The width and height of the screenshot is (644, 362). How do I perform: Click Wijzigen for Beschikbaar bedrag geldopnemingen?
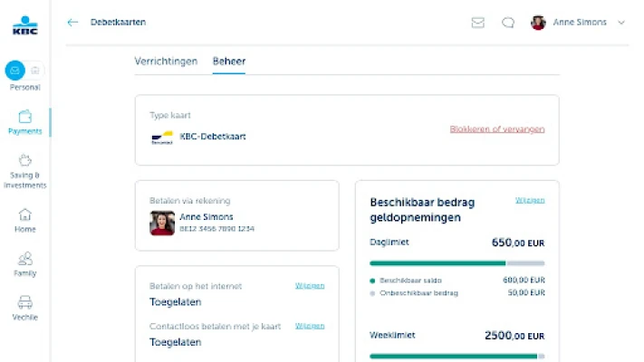pos(530,200)
